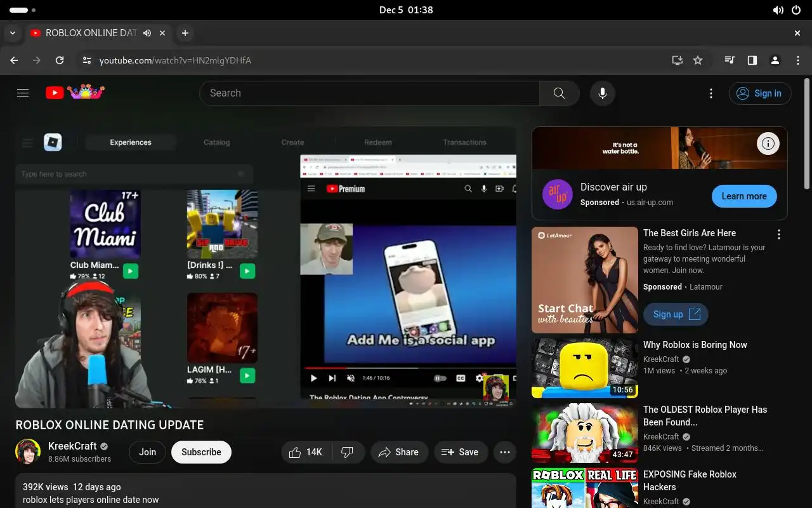812x508 pixels.
Task: Open EXPOSING Fake Roblox Hackers video title
Action: tap(690, 481)
